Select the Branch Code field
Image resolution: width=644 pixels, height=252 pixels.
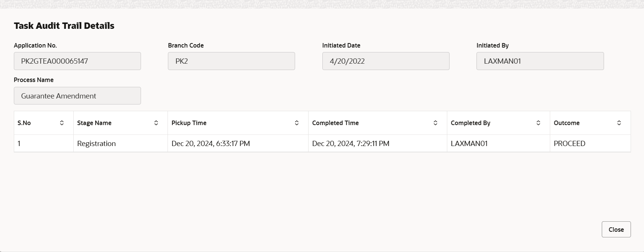click(231, 61)
